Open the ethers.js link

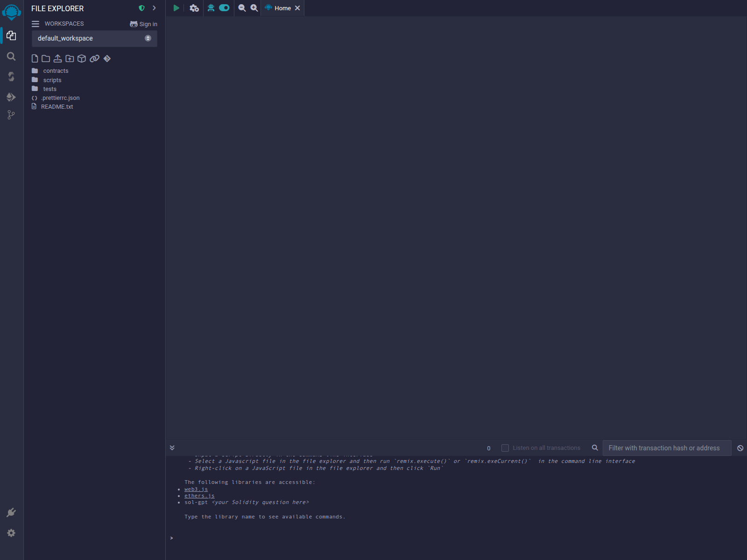(199, 496)
